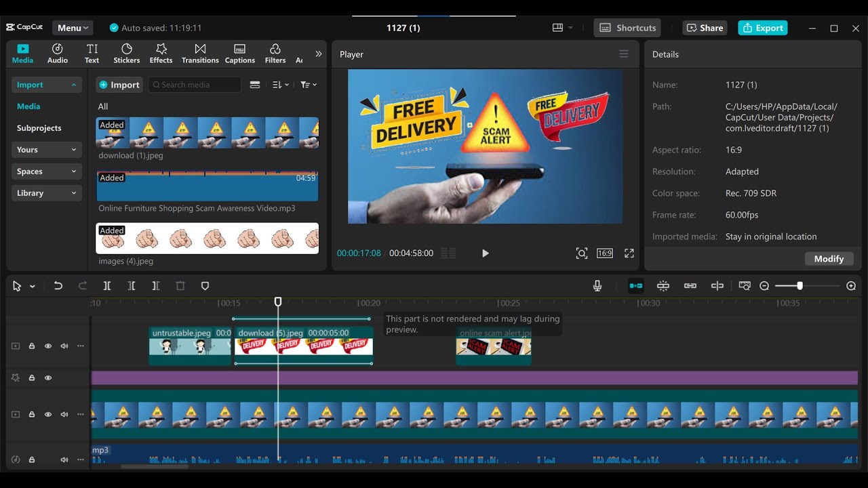Zoom in the timeline
The width and height of the screenshot is (868, 488).
click(851, 286)
